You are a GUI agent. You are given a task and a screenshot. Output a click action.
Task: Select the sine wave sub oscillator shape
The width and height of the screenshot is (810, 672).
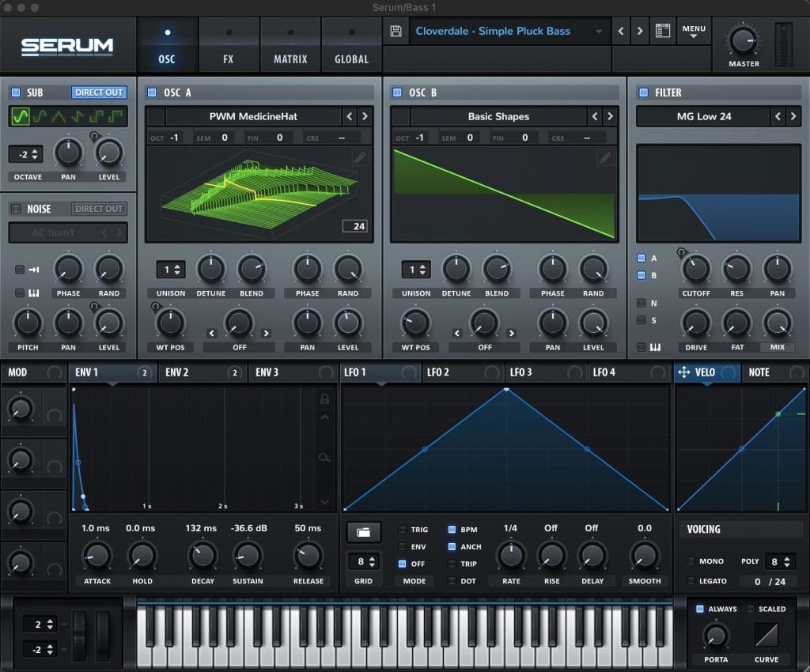[20, 117]
